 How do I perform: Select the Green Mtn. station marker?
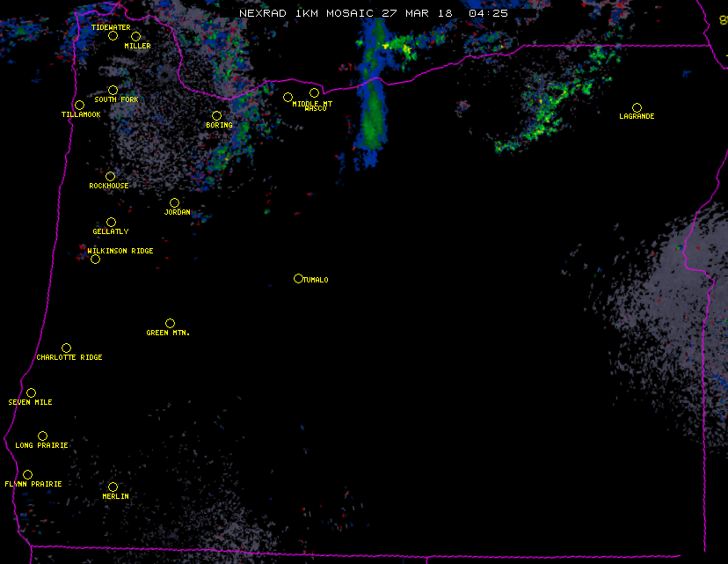tap(170, 324)
